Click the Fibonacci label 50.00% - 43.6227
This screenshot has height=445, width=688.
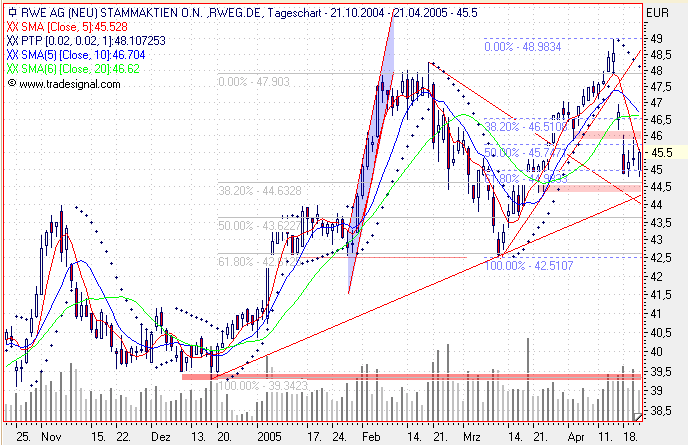(x=260, y=226)
